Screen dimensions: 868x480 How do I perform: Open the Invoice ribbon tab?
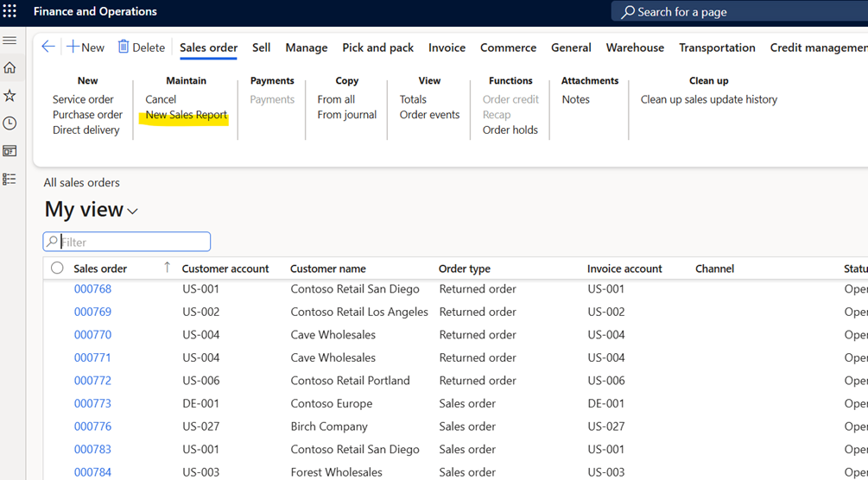tap(447, 47)
